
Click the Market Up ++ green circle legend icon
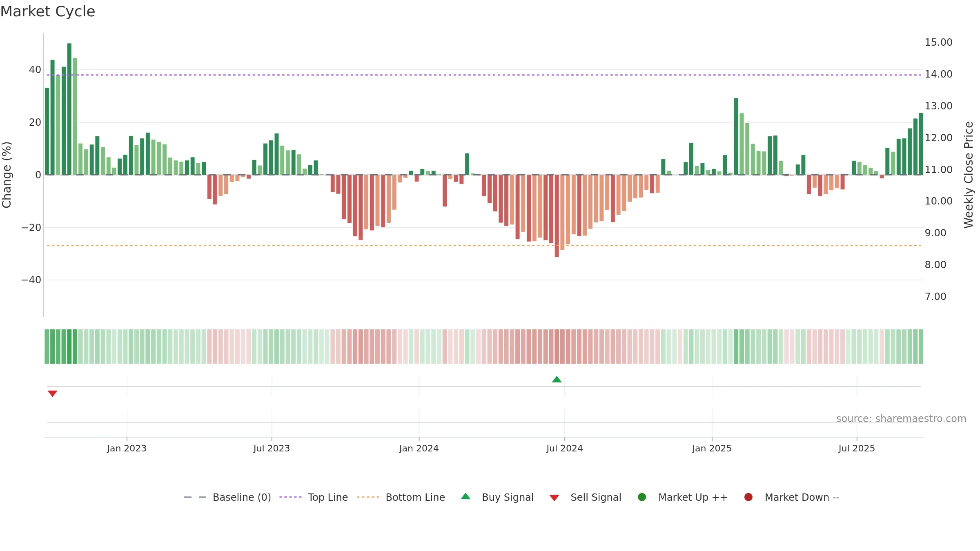pyautogui.click(x=642, y=497)
